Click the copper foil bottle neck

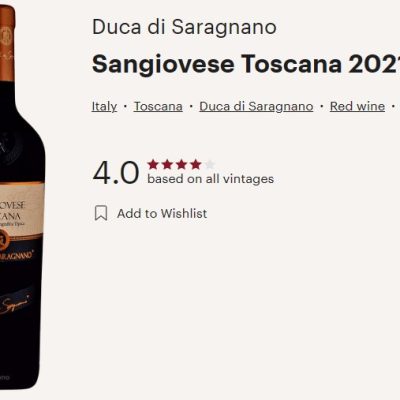[7, 43]
